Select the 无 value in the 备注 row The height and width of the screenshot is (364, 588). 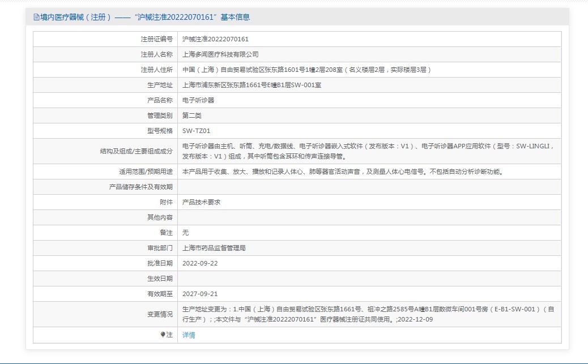tap(185, 233)
